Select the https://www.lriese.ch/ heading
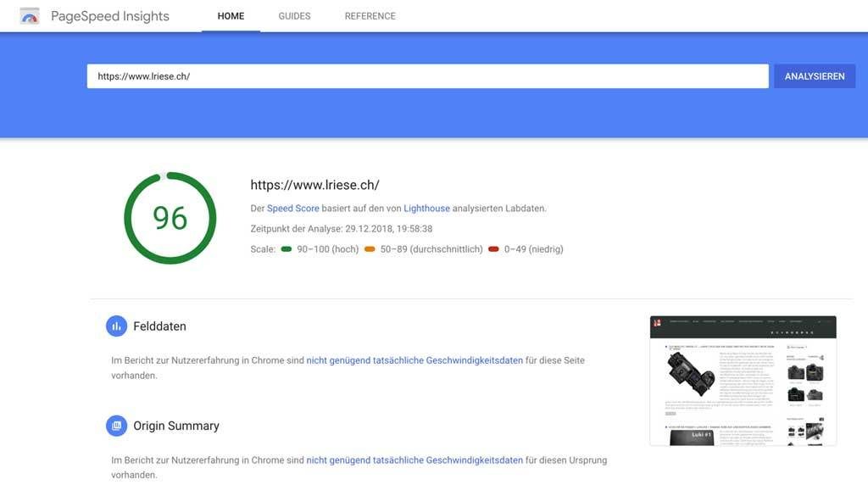Viewport: 868px width, 496px height. [x=315, y=185]
